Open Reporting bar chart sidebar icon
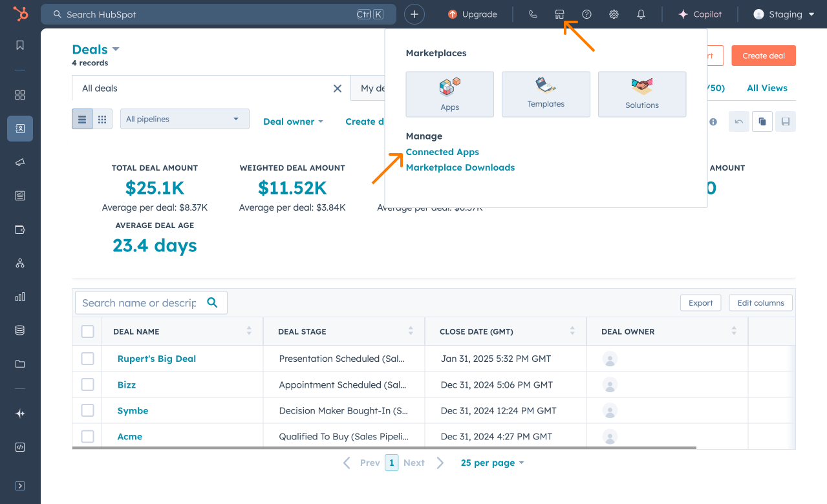Image resolution: width=827 pixels, height=504 pixels. (x=20, y=297)
